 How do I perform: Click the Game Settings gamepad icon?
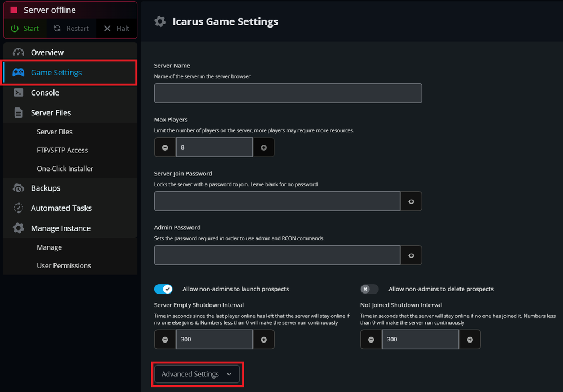click(x=17, y=72)
